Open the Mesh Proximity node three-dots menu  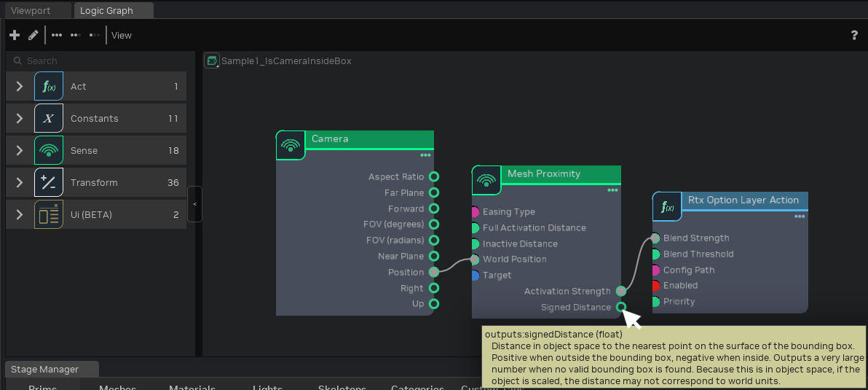coord(612,190)
